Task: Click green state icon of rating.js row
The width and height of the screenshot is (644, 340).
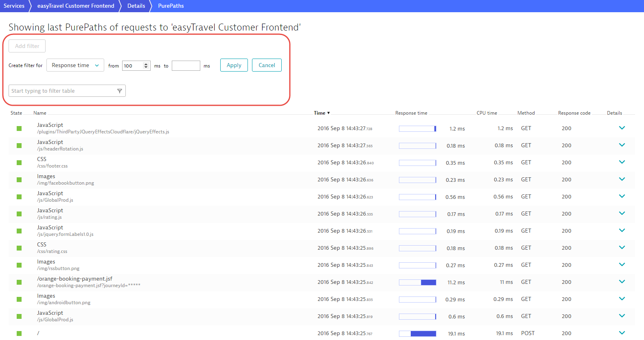Action: 19,214
